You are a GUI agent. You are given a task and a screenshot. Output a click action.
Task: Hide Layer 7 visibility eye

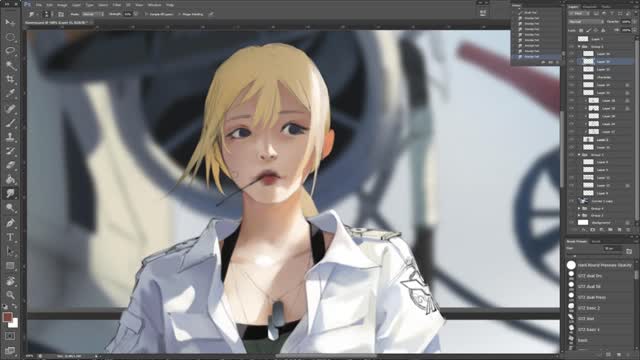point(571,39)
